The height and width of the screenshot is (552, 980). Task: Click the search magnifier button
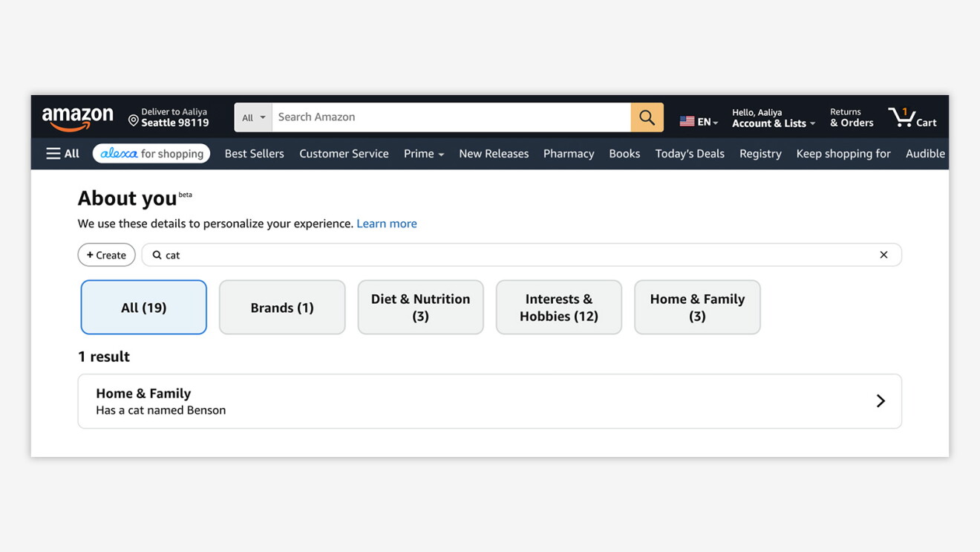point(647,117)
